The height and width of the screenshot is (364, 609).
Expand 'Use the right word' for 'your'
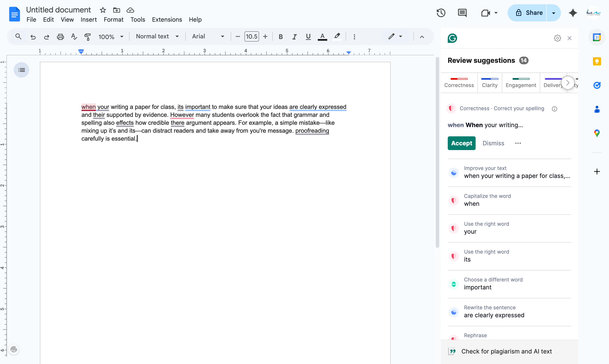coord(509,228)
